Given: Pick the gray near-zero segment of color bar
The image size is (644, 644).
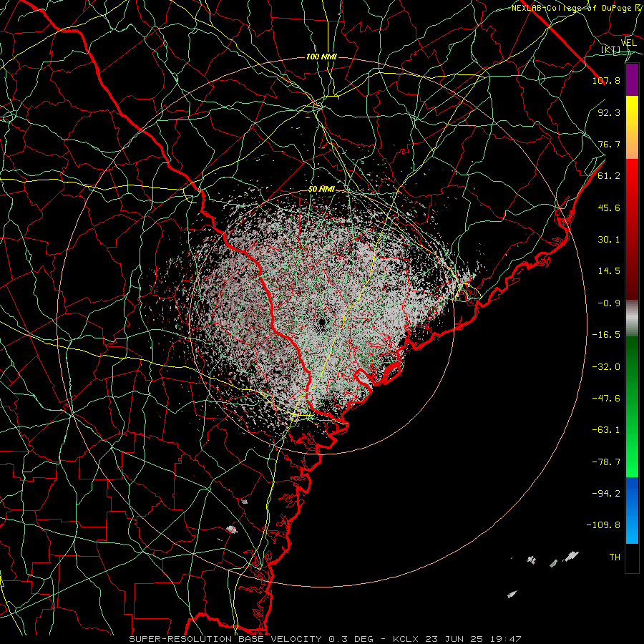Looking at the screenshot, I should coord(632,318).
